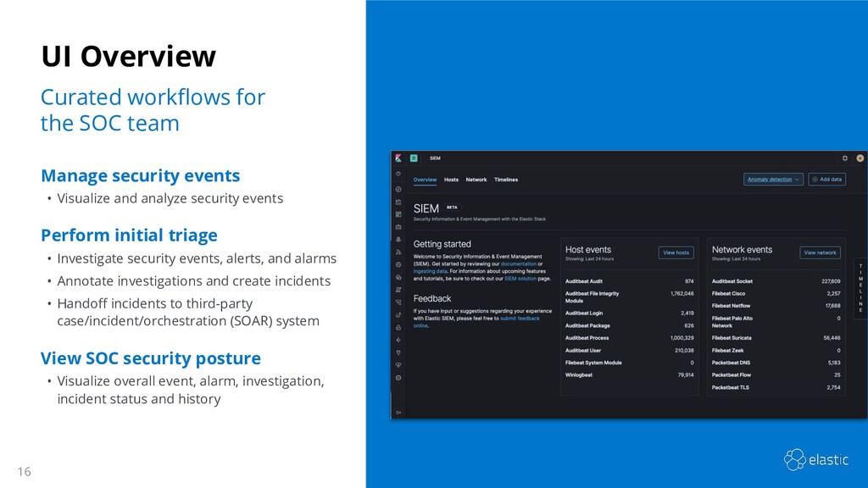The width and height of the screenshot is (868, 488).
Task: Open the lock-shaped SIEM icon in sidebar
Action: [398, 328]
